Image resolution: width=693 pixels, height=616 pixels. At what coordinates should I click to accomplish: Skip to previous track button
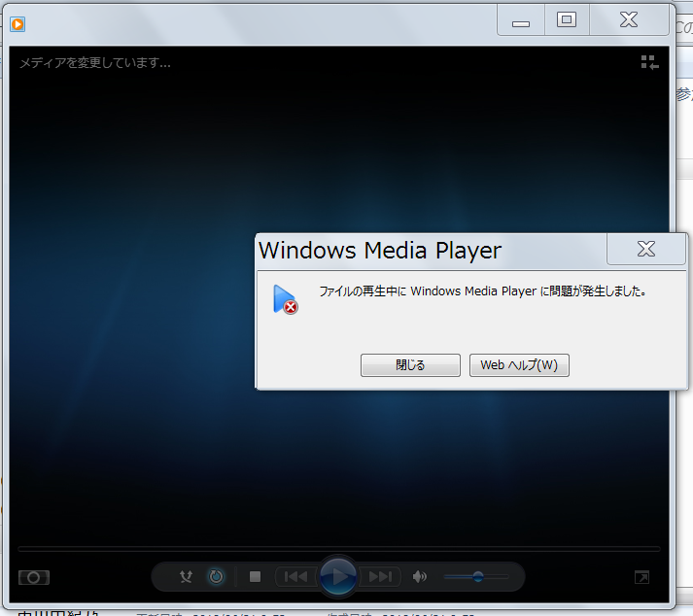[295, 577]
